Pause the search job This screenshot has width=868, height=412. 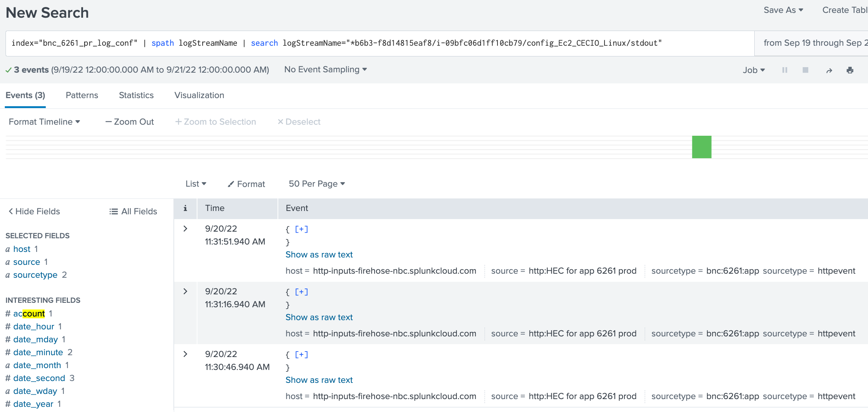click(785, 70)
